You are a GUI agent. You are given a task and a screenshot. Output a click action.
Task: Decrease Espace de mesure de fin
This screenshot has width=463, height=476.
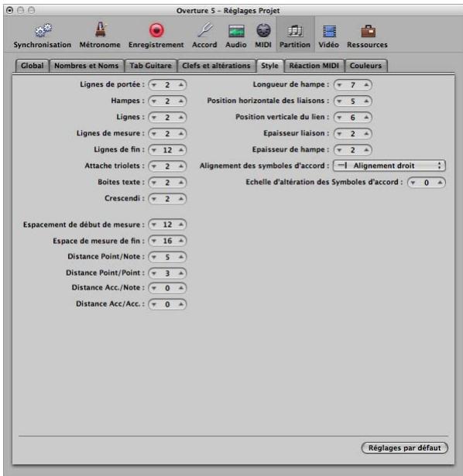(154, 241)
